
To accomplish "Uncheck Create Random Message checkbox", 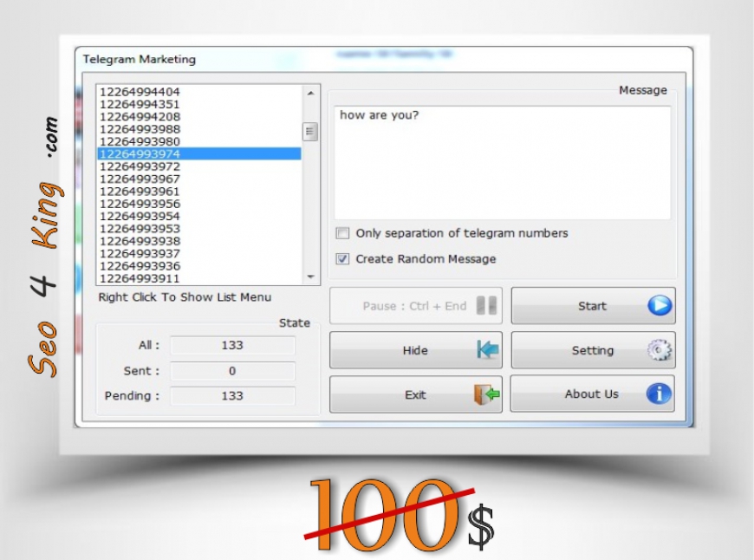I will point(342,259).
